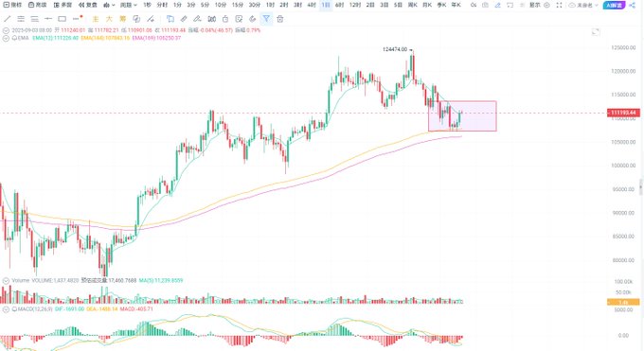
Task: Switch to the 2日 timeframe
Action: pyautogui.click(x=370, y=5)
